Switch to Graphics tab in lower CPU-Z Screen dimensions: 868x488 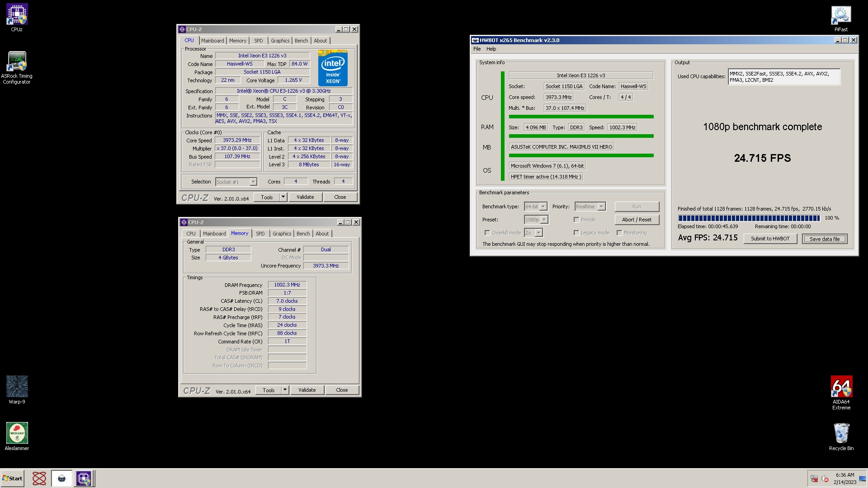tap(282, 234)
